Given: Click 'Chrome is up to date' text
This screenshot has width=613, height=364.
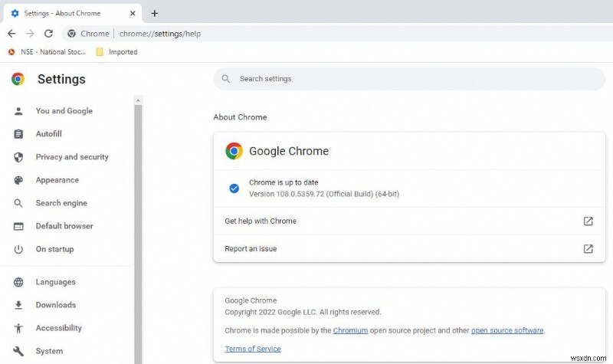Looking at the screenshot, I should coord(284,182).
